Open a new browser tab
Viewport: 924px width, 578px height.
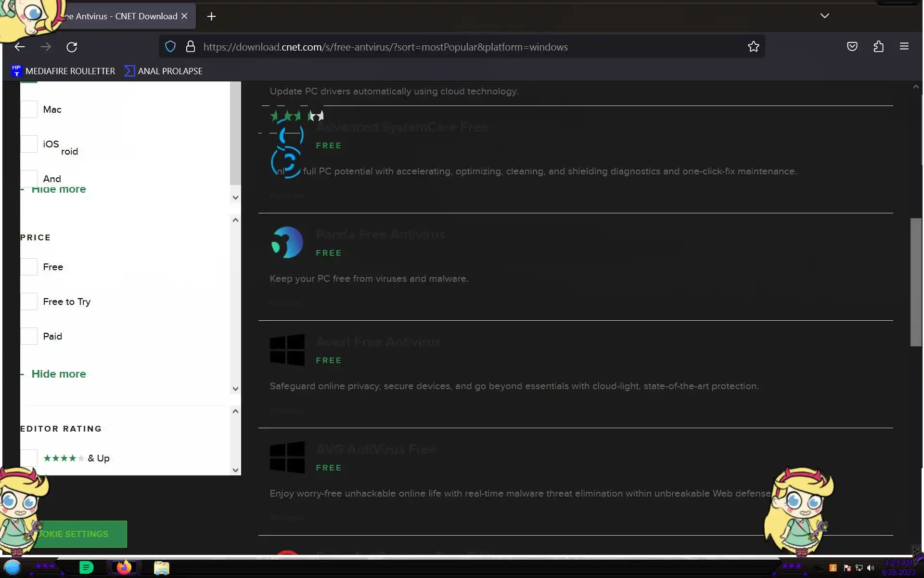211,16
